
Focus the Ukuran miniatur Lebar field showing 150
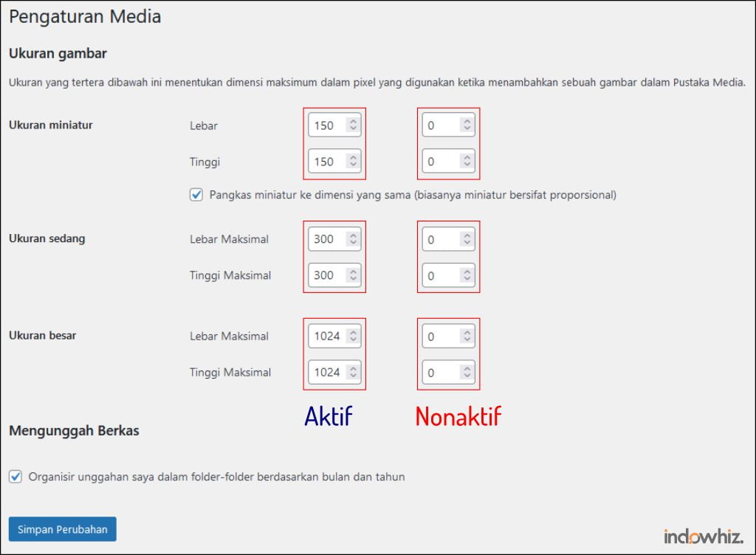click(334, 125)
